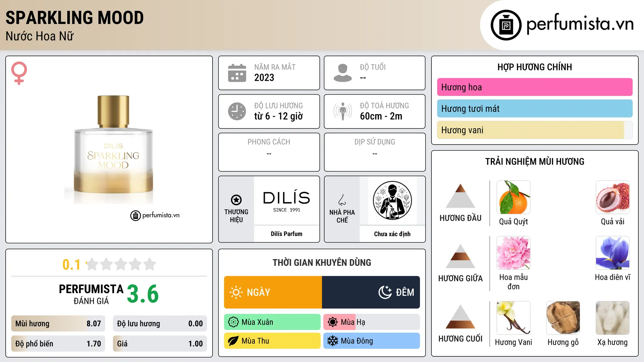
Task: Open the Xạ hương musk note image
Action: (x=613, y=318)
